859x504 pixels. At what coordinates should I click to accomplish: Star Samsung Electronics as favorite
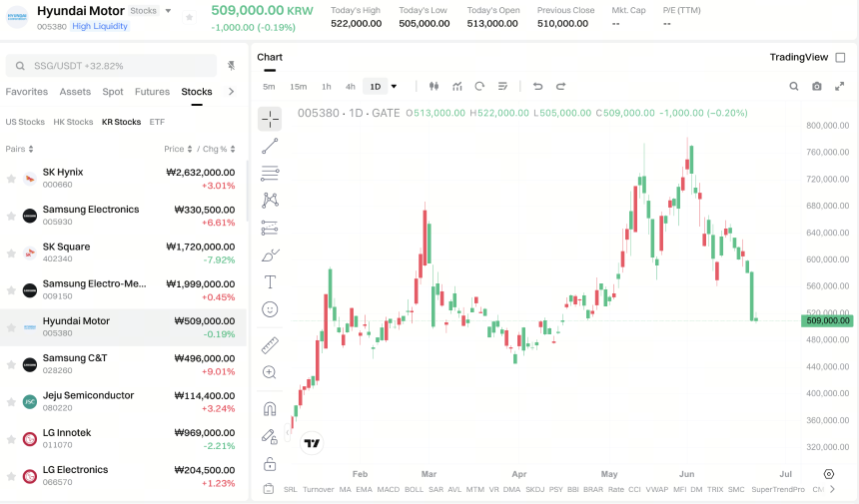[x=11, y=216]
